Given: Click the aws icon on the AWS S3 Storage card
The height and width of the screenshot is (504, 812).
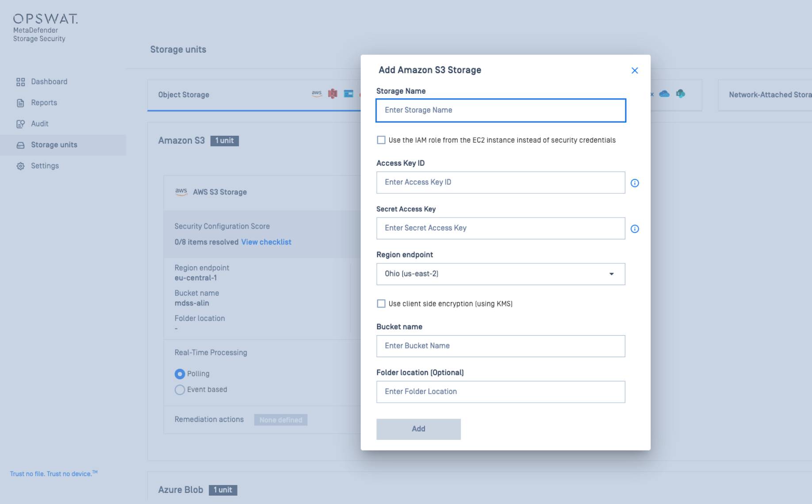Looking at the screenshot, I should tap(181, 191).
